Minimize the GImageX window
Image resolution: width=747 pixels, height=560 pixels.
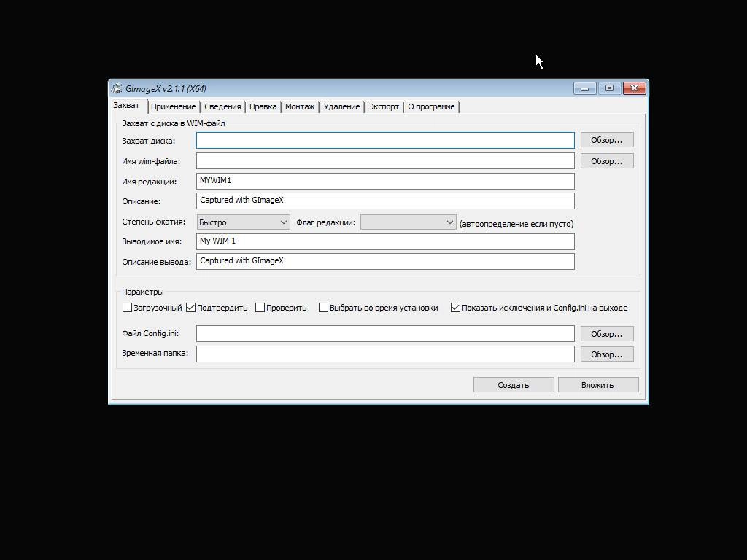[x=585, y=88]
